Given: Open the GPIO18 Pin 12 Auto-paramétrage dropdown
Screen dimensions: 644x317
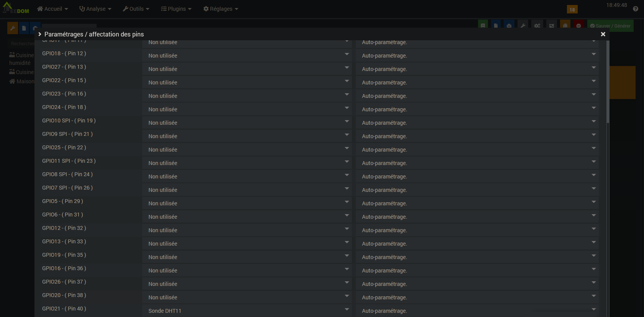Looking at the screenshot, I should [477, 56].
